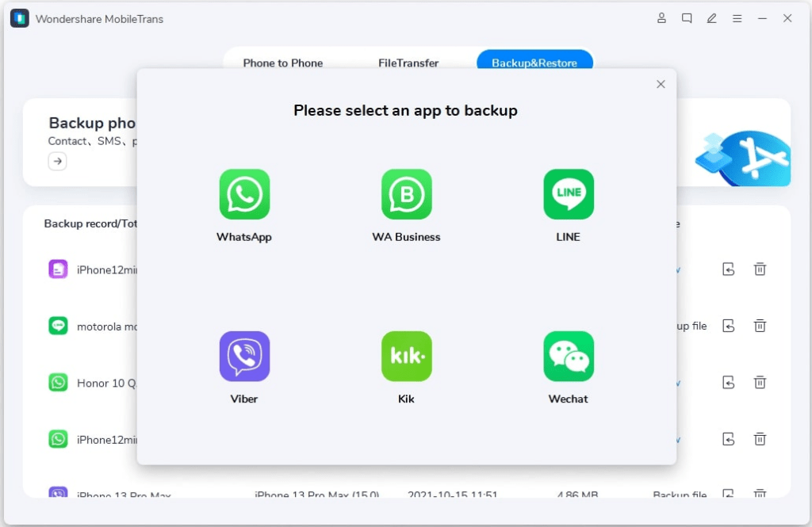Expand the Honor 10 row dropdown chevron
Screen dimensions: 812x527
click(678, 384)
